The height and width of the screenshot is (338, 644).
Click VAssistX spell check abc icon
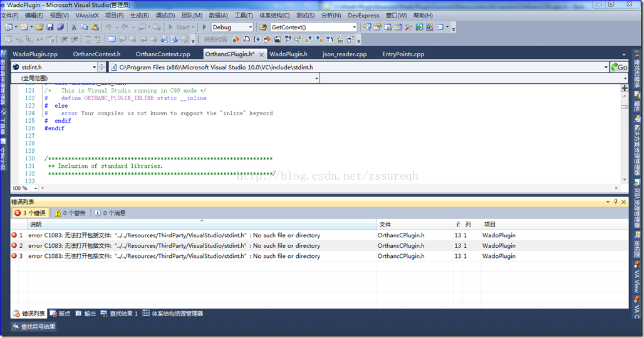click(x=340, y=39)
